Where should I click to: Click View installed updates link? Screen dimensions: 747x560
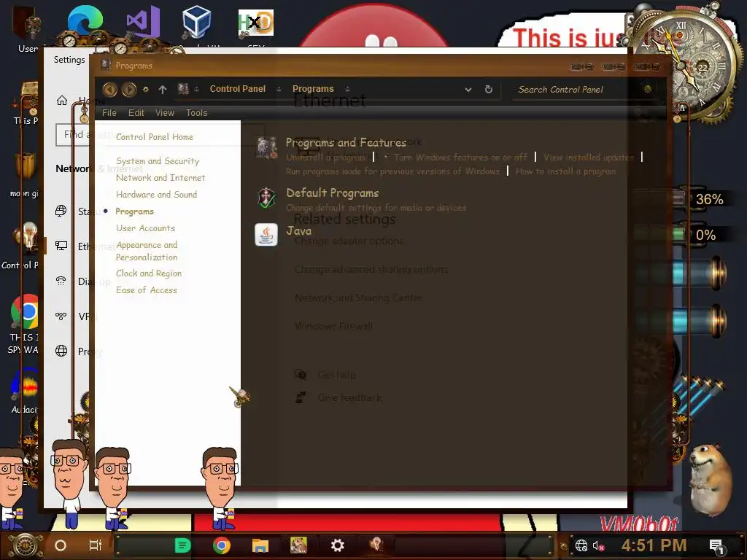589,157
